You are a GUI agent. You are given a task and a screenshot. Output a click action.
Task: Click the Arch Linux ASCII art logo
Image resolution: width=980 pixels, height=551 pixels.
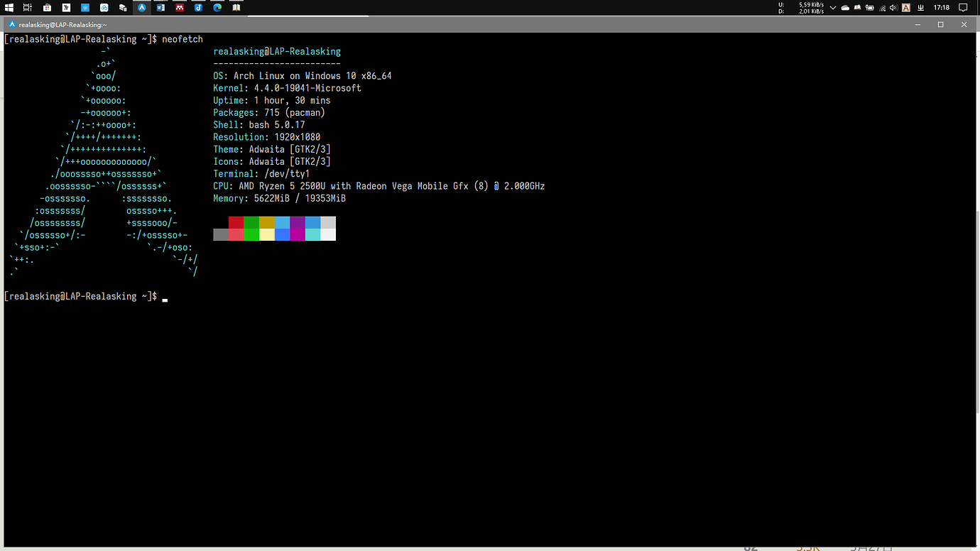pos(104,162)
